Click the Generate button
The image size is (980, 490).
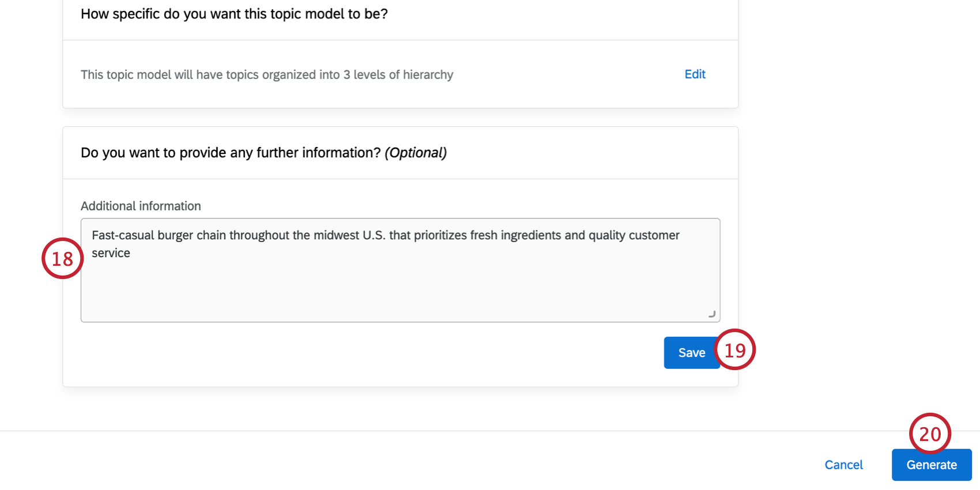click(931, 465)
